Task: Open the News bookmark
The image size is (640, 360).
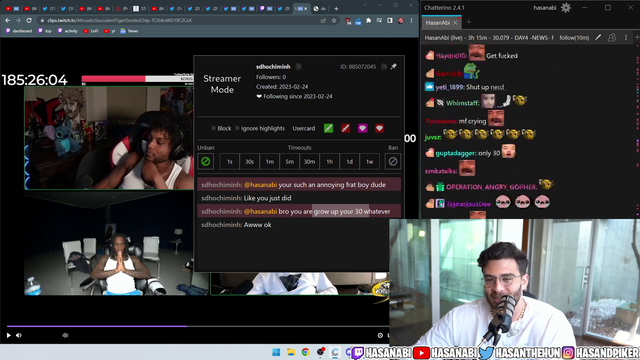Action: pyautogui.click(x=129, y=31)
